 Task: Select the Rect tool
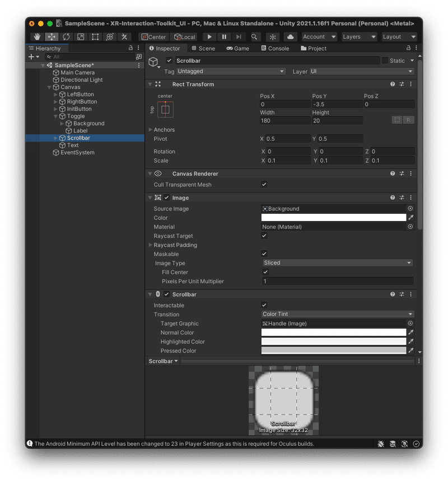click(95, 36)
